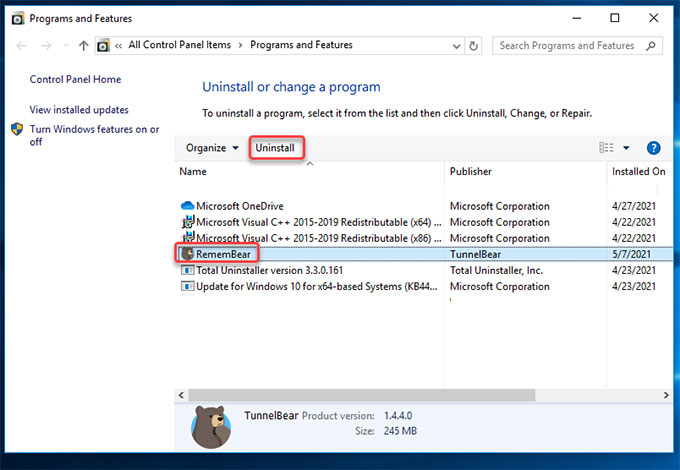Close the Programs and Features window
Screen dimensions: 680x470
(653, 18)
